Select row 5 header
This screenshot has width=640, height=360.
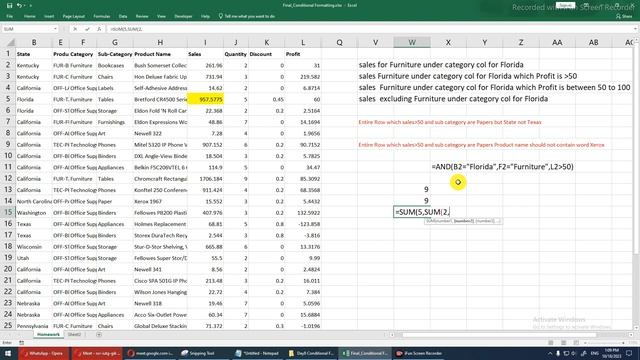8,99
